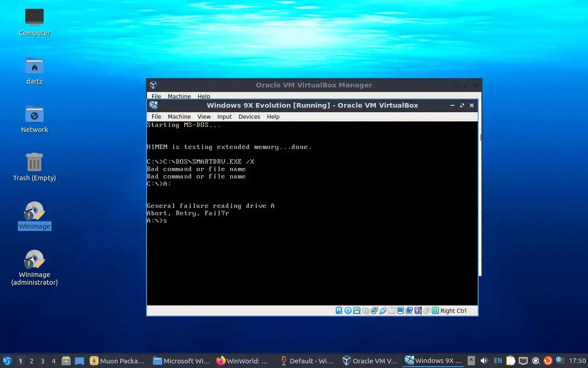Viewport: 588px width, 368px height.
Task: Click the show desktop icon in the panel
Action: click(x=79, y=361)
